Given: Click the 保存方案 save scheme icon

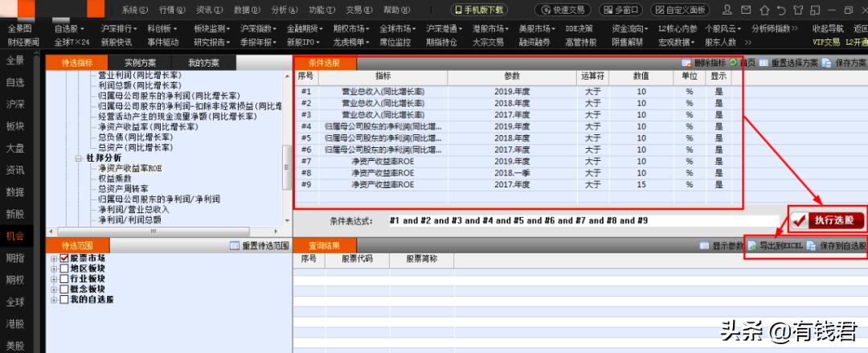Looking at the screenshot, I should [x=826, y=64].
